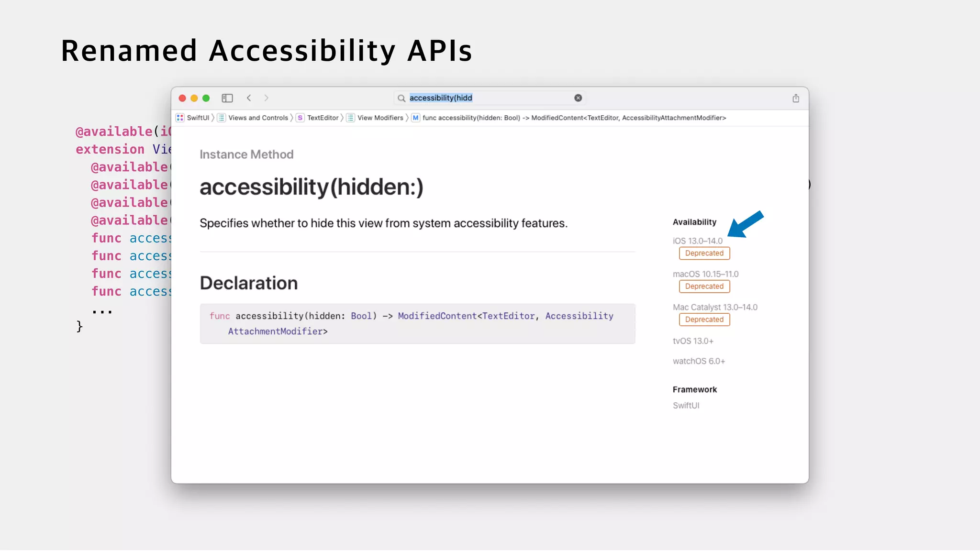The height and width of the screenshot is (551, 980).
Task: Click the Bool type link in declaration
Action: coord(361,316)
